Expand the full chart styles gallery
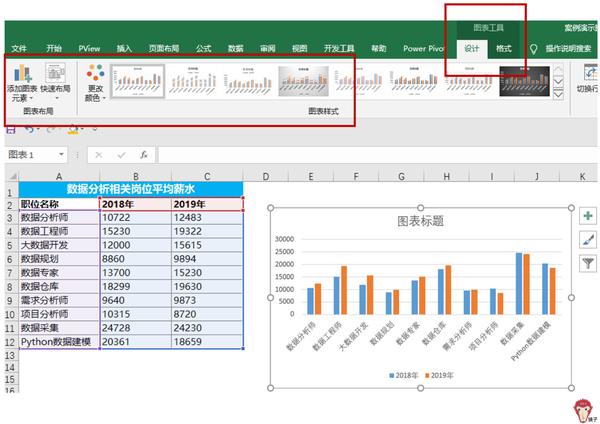Image resolution: width=600 pixels, height=424 pixels. (558, 95)
